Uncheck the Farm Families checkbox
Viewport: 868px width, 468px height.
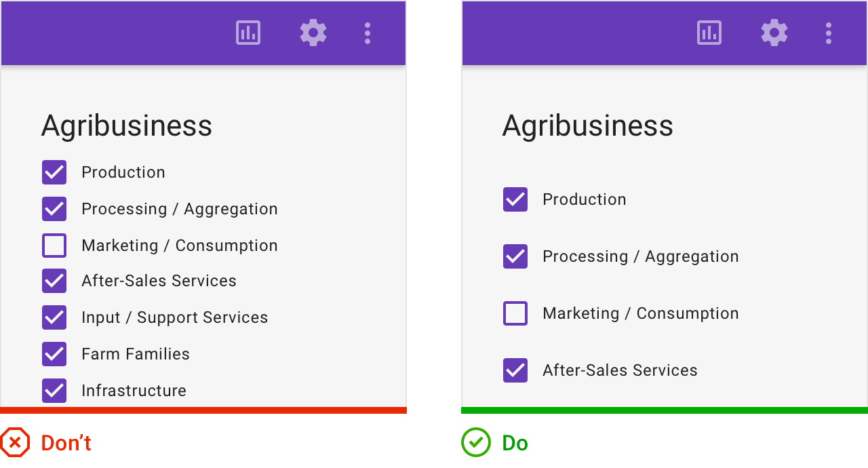tap(54, 354)
